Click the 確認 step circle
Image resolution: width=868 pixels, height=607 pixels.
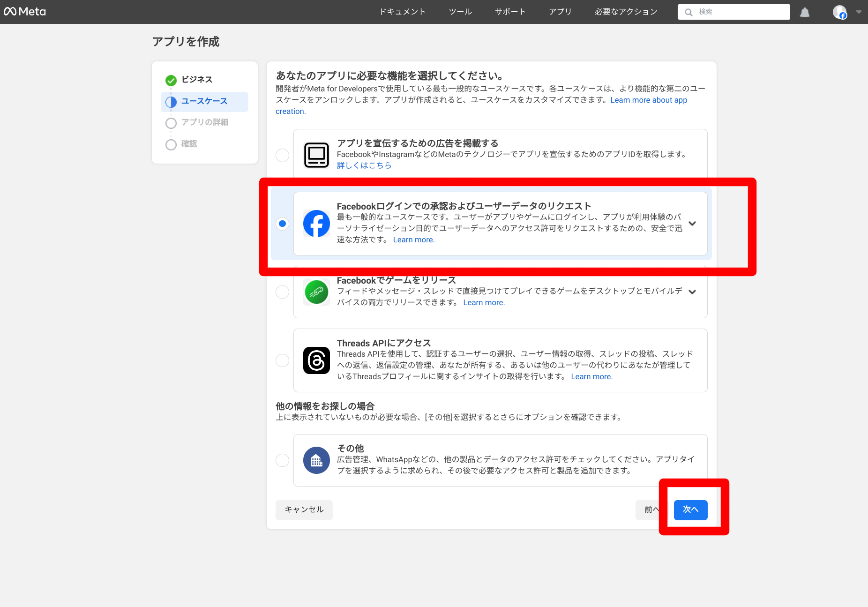[x=171, y=144]
